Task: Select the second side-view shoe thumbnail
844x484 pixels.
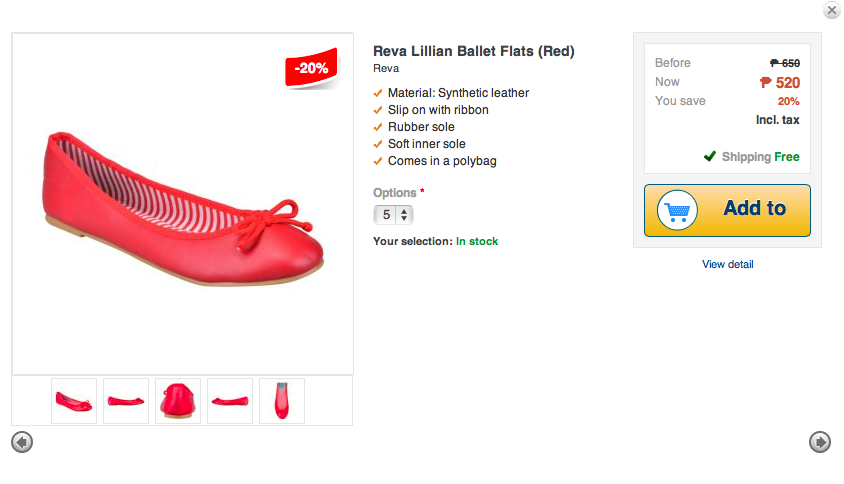Action: (x=126, y=401)
